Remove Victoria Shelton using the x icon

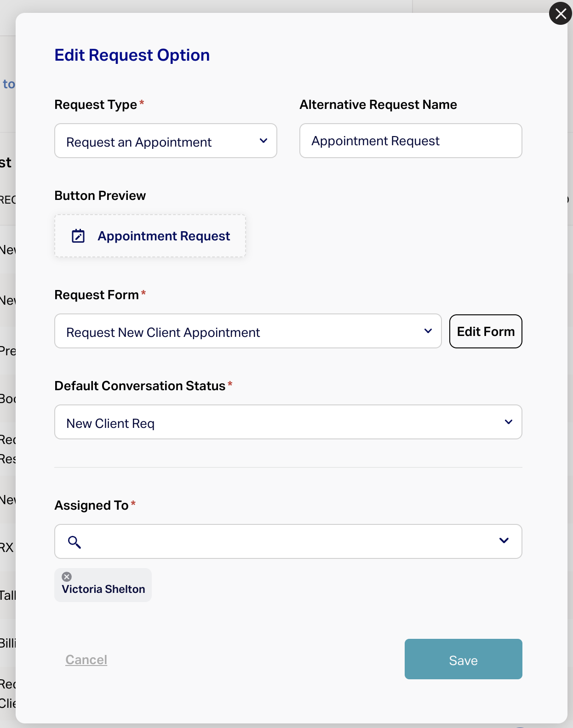pyautogui.click(x=67, y=577)
